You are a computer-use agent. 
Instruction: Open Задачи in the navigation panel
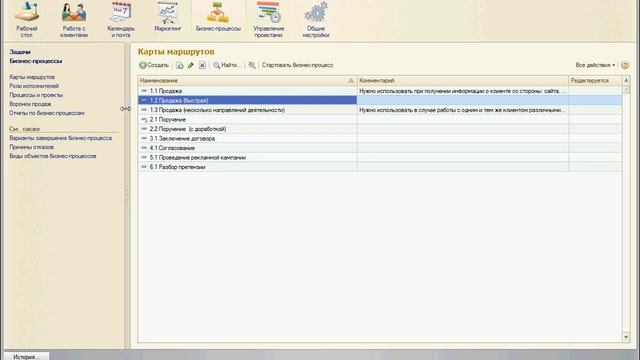pos(20,52)
